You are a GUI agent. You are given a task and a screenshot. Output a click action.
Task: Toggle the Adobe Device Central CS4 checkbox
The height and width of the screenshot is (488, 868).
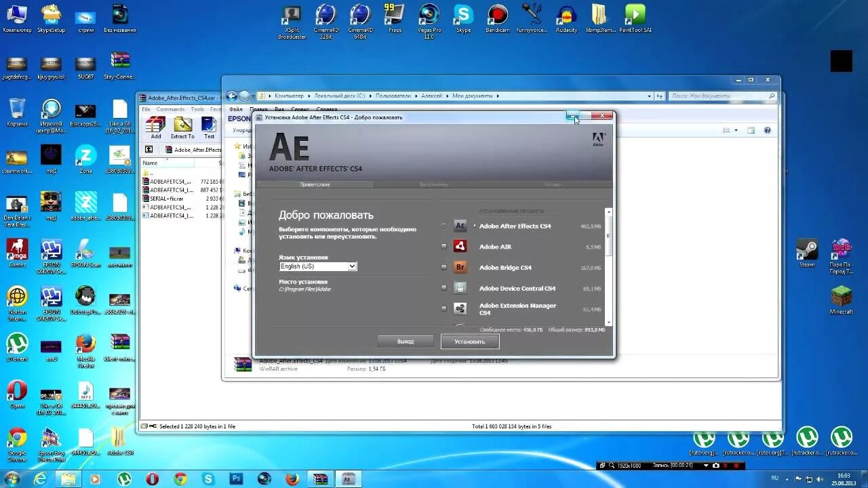tap(444, 288)
